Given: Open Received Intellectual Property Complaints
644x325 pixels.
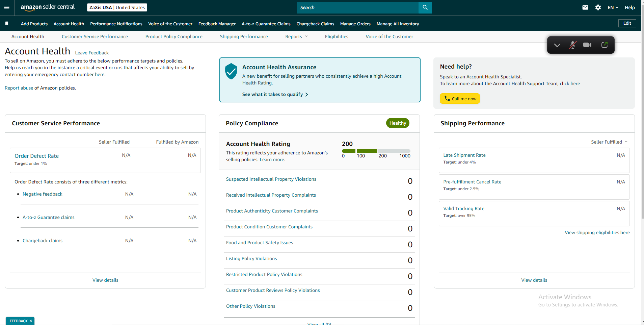Looking at the screenshot, I should pyautogui.click(x=271, y=195).
